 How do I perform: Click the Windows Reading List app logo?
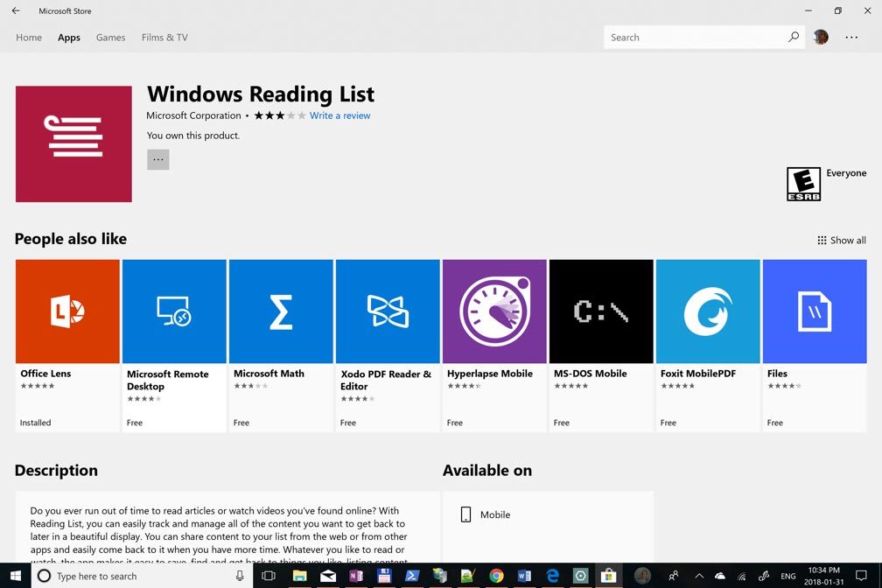(x=73, y=144)
